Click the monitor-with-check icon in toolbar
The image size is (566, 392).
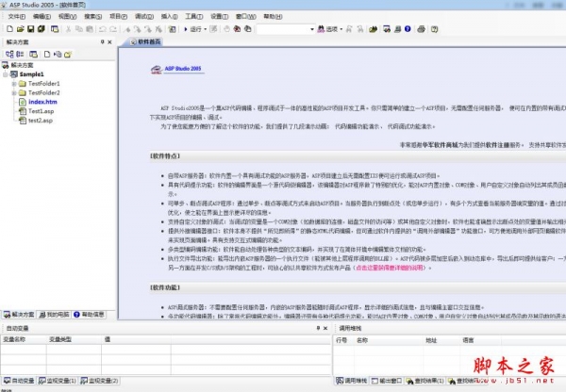point(387,29)
